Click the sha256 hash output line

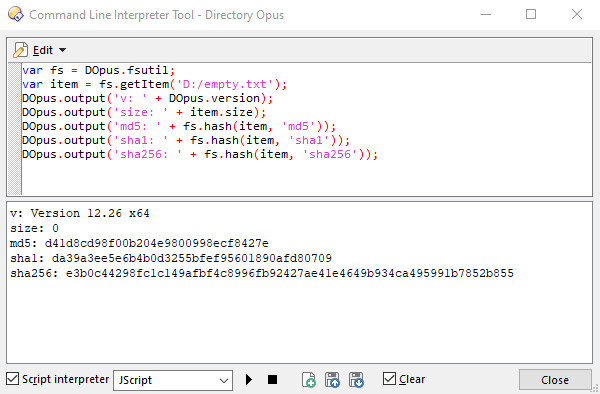point(262,273)
